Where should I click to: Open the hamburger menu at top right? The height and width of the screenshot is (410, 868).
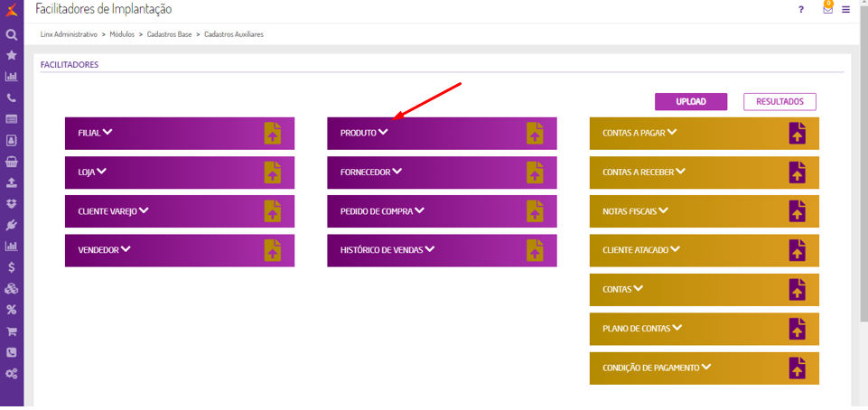tap(846, 10)
